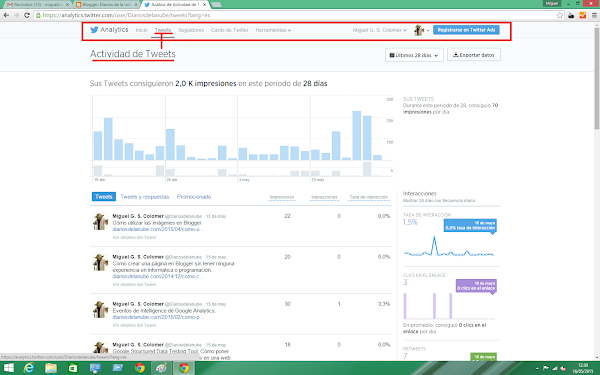Select Tweets in the Analytics navbar
The image size is (600, 375).
click(x=163, y=30)
